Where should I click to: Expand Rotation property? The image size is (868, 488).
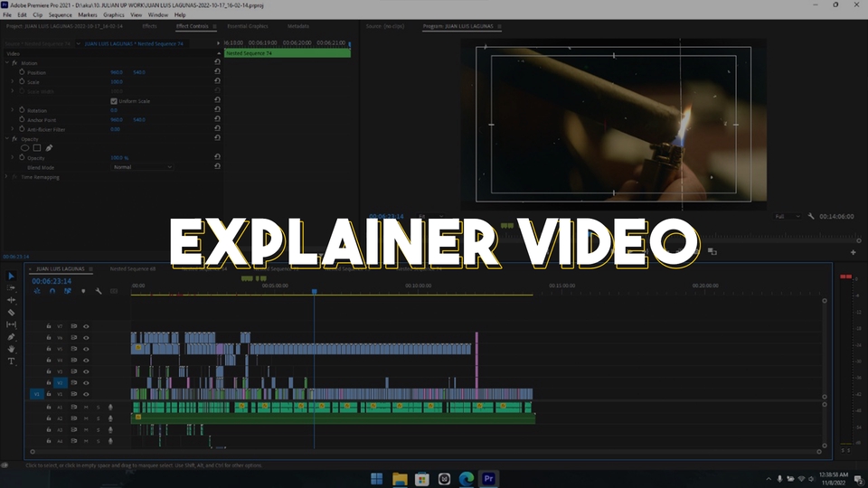pos(13,110)
